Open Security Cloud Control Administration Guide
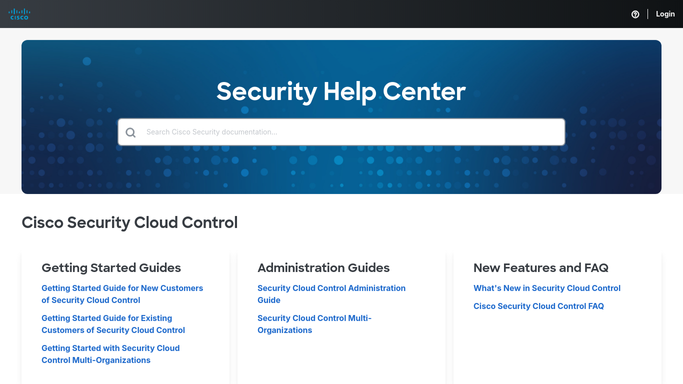The image size is (683, 384). click(331, 294)
